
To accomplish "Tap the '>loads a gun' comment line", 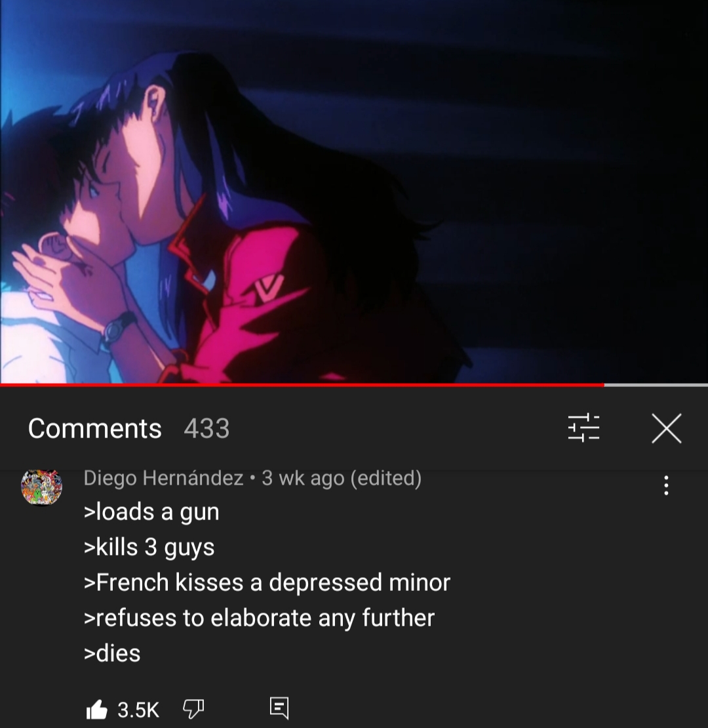I will point(151,512).
